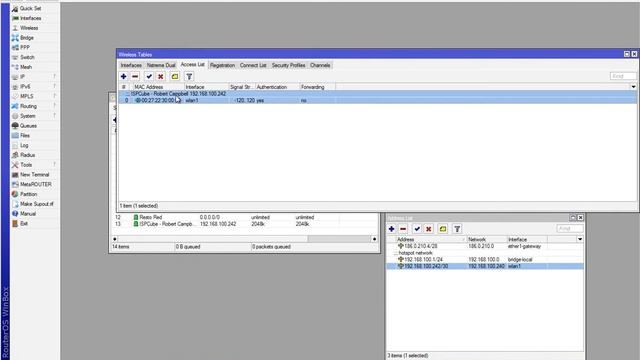Select access list row 00:27:22:30:00
640x360 pixels.
[x=378, y=100]
